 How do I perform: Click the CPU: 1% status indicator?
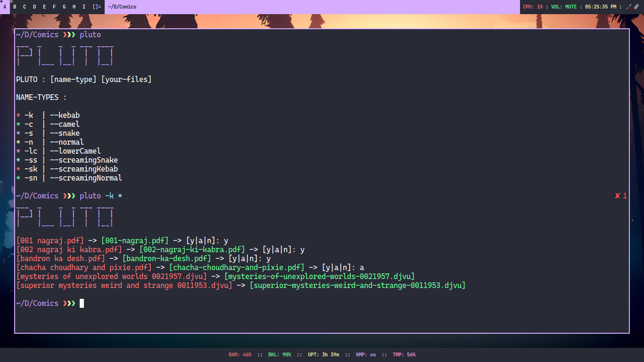coord(533,7)
